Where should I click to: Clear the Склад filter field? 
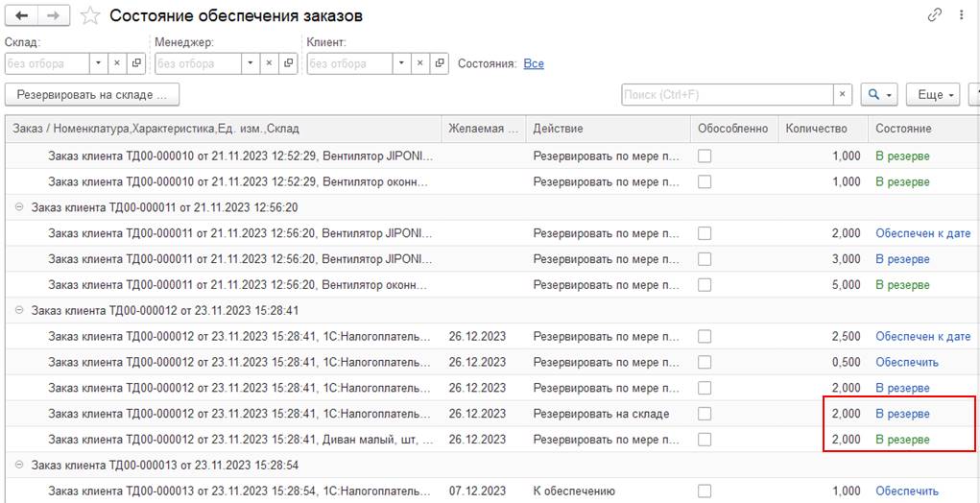(117, 63)
